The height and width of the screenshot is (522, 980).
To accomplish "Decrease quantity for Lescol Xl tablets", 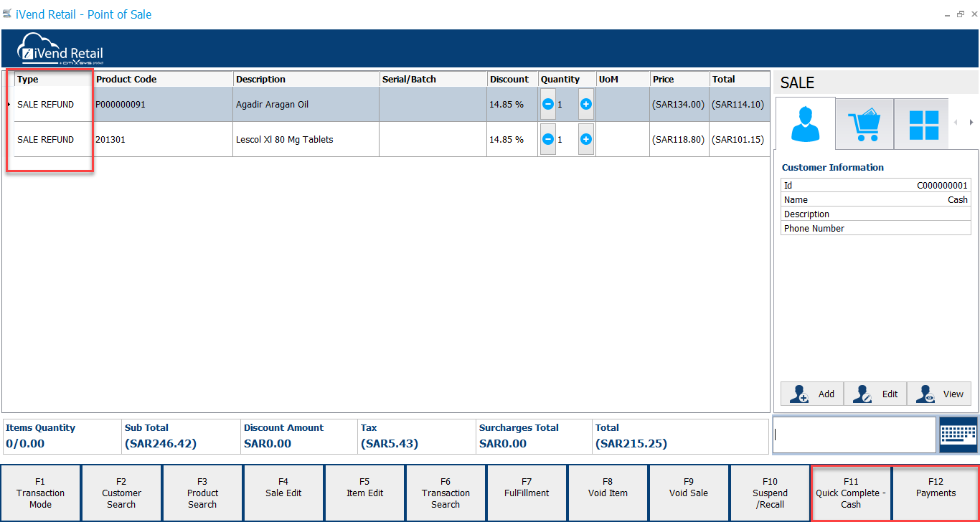I will (548, 139).
